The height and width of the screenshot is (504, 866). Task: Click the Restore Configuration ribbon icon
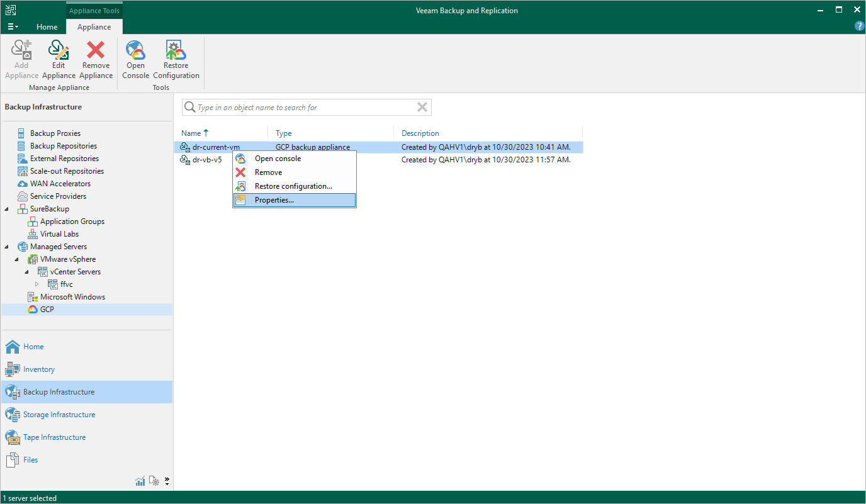pos(176,50)
